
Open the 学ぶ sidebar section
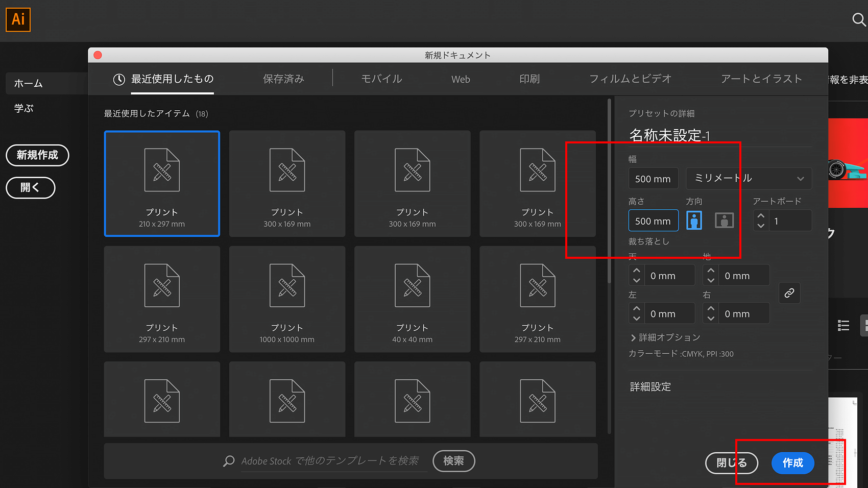[x=23, y=108]
